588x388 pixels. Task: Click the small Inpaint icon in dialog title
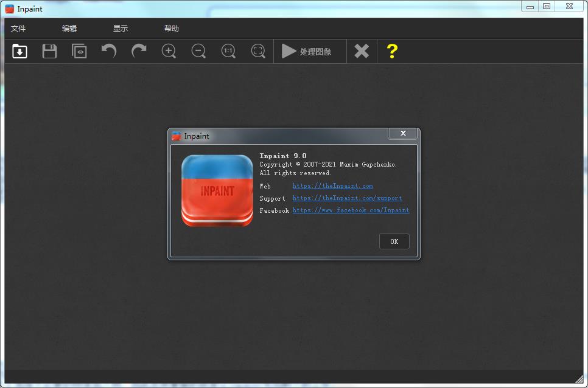coord(177,136)
